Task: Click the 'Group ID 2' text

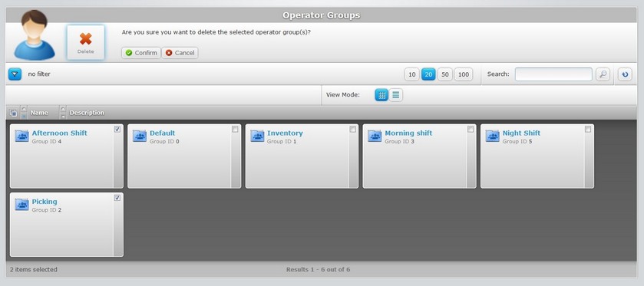Action: click(x=46, y=210)
